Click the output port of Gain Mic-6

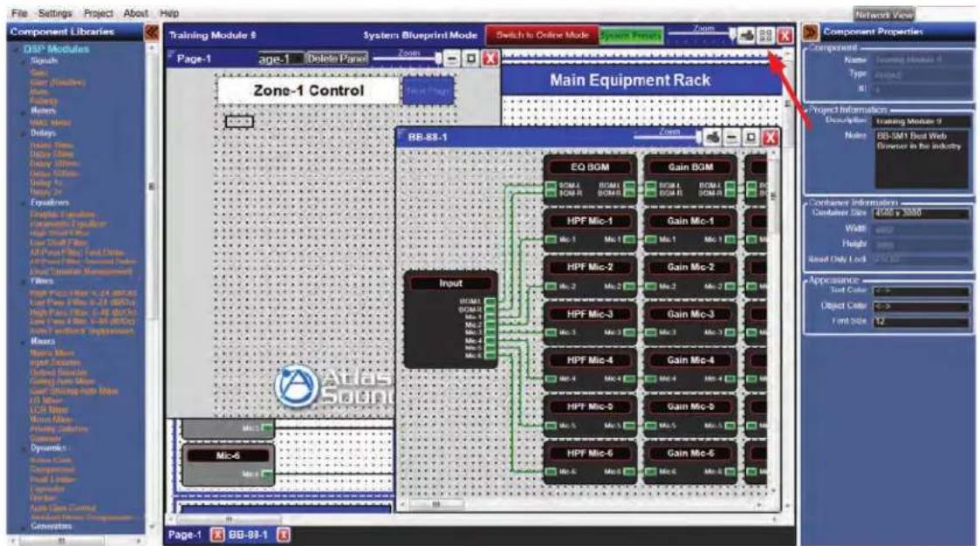pyautogui.click(x=730, y=472)
